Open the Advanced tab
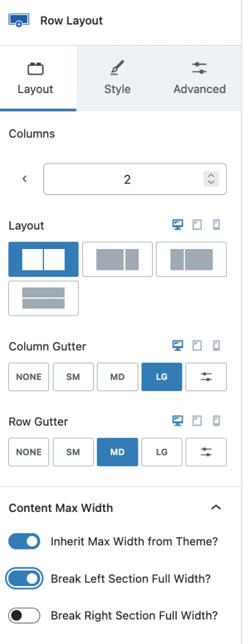This screenshot has height=644, width=244. (x=199, y=78)
